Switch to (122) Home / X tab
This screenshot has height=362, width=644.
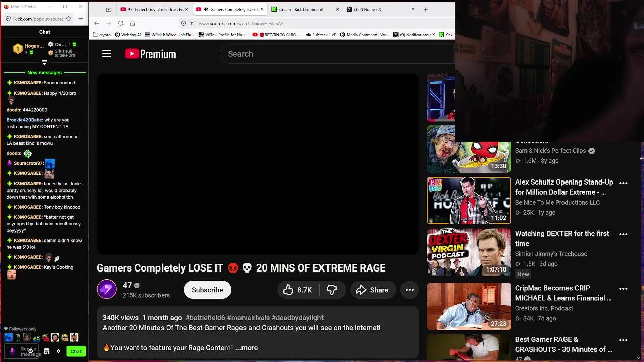pyautogui.click(x=380, y=9)
